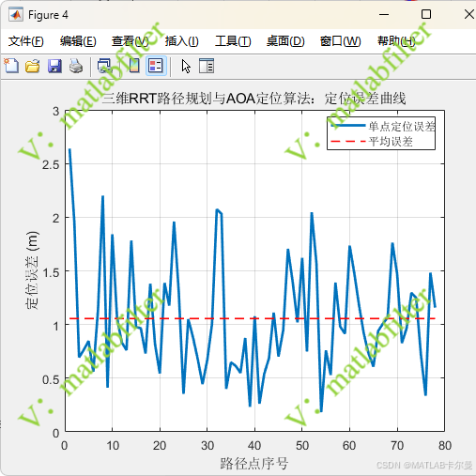Click the red dashed sample in the legend

pyautogui.click(x=348, y=142)
